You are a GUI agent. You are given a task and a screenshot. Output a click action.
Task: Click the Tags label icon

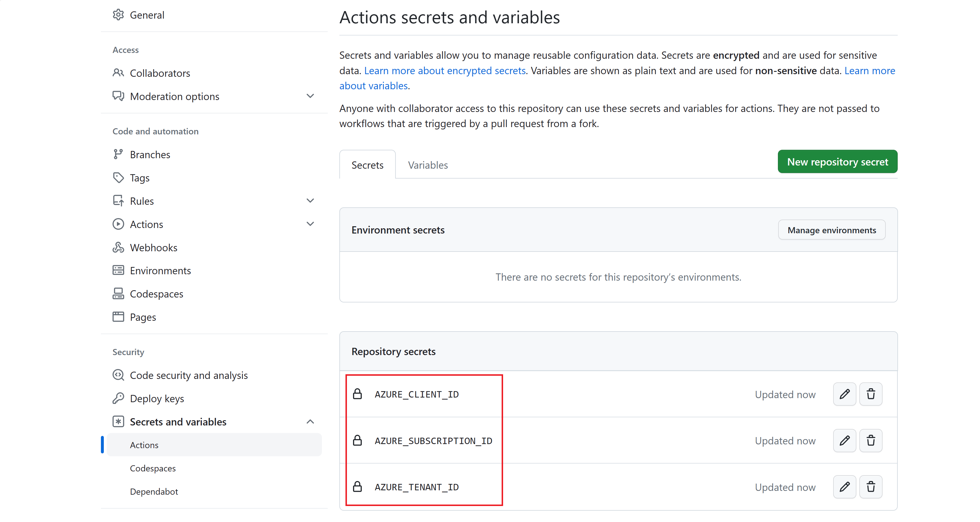tap(118, 178)
